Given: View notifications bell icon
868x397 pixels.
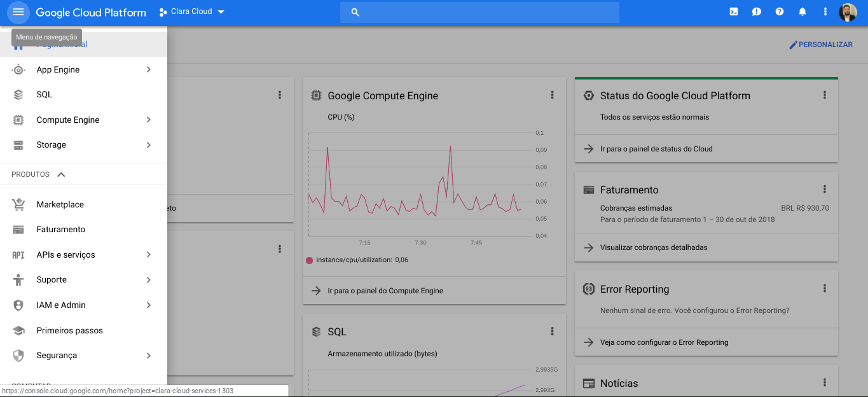Looking at the screenshot, I should point(803,11).
